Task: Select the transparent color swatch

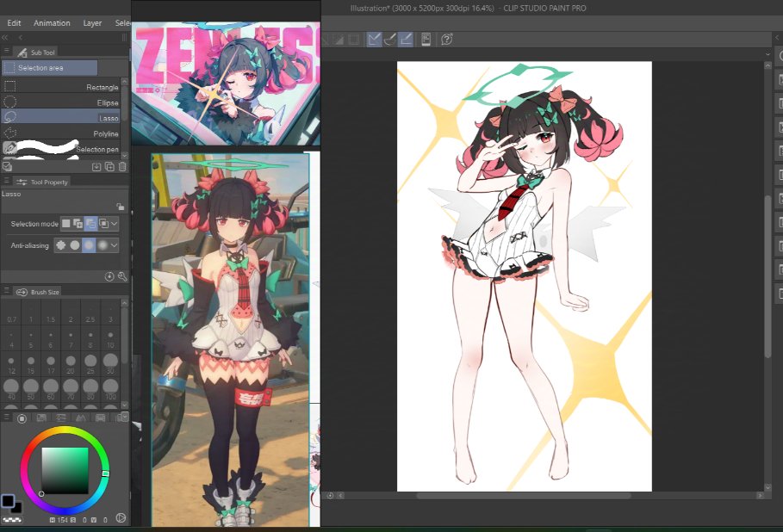Action: (x=12, y=520)
